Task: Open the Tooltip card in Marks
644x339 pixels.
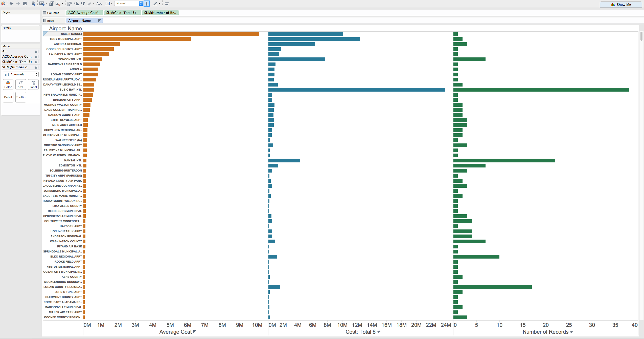Action: [x=20, y=97]
